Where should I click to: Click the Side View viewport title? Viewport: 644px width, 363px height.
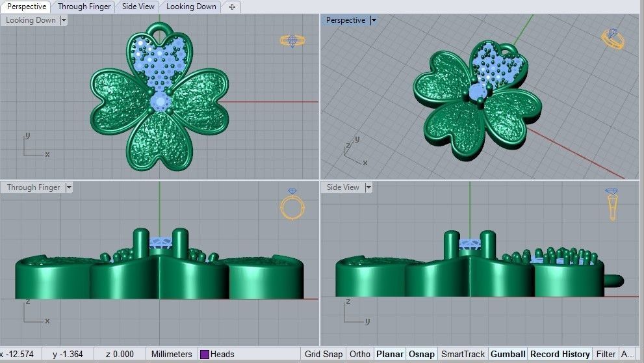(342, 187)
